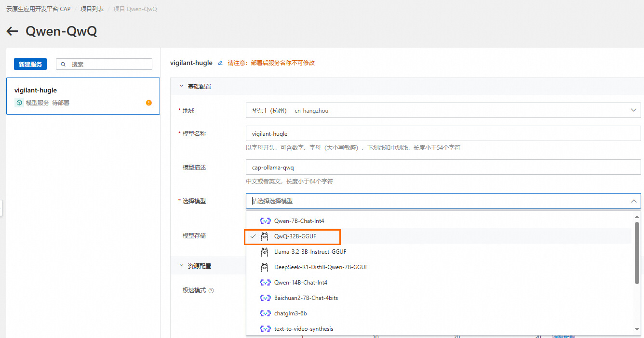Click the orange warning icon on vigilant-hugle service
The height and width of the screenshot is (338, 644).
click(149, 103)
